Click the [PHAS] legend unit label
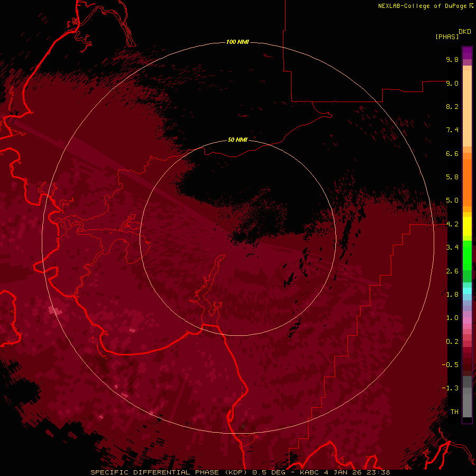The width and height of the screenshot is (476, 476). point(447,36)
